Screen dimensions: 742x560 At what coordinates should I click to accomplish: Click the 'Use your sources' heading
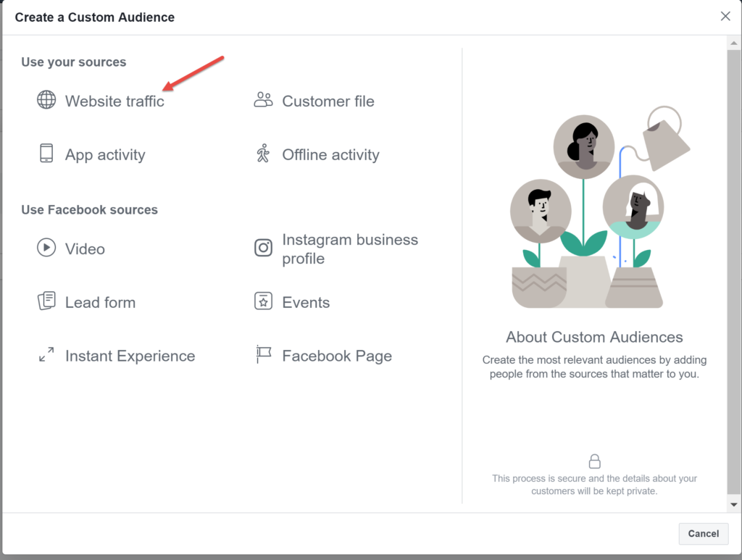[x=73, y=62]
